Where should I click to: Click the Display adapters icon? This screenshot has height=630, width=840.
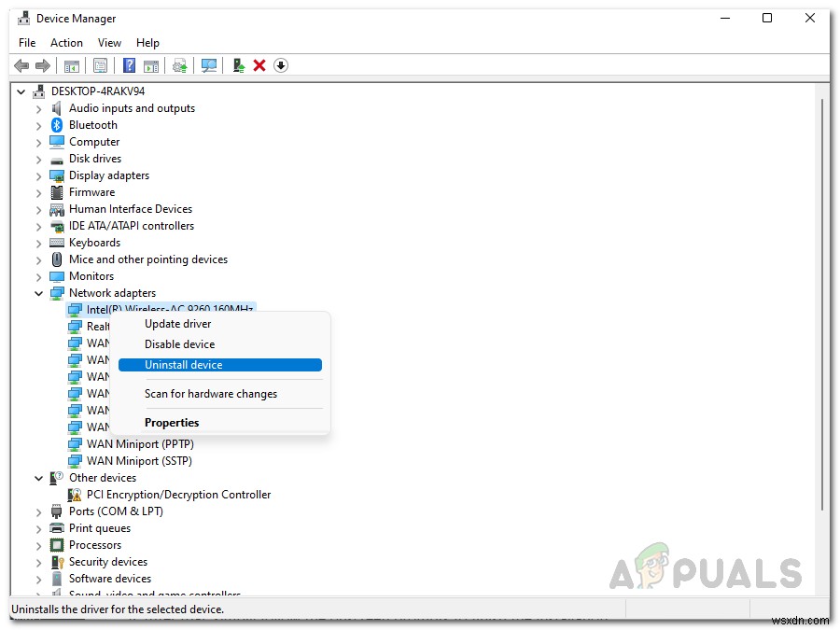tap(57, 175)
